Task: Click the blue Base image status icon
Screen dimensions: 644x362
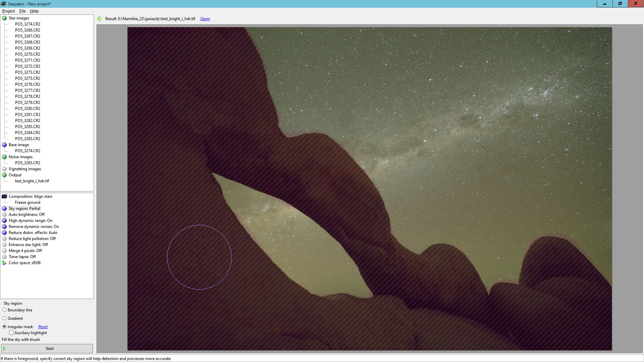Action: tap(4, 145)
